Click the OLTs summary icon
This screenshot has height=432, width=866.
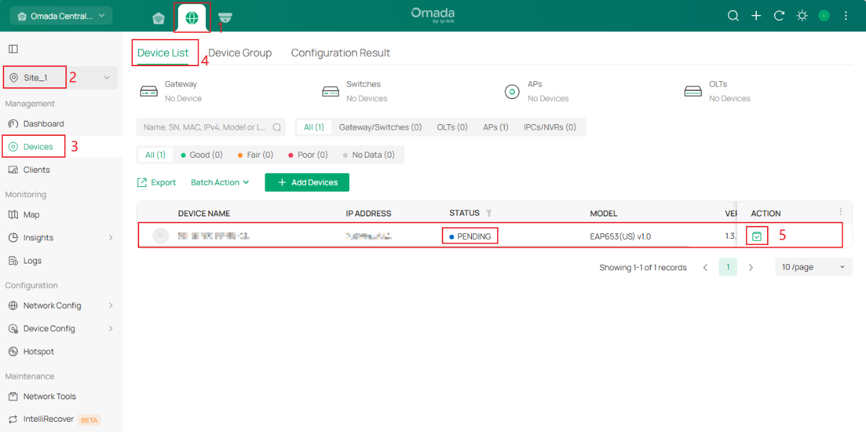(x=693, y=92)
